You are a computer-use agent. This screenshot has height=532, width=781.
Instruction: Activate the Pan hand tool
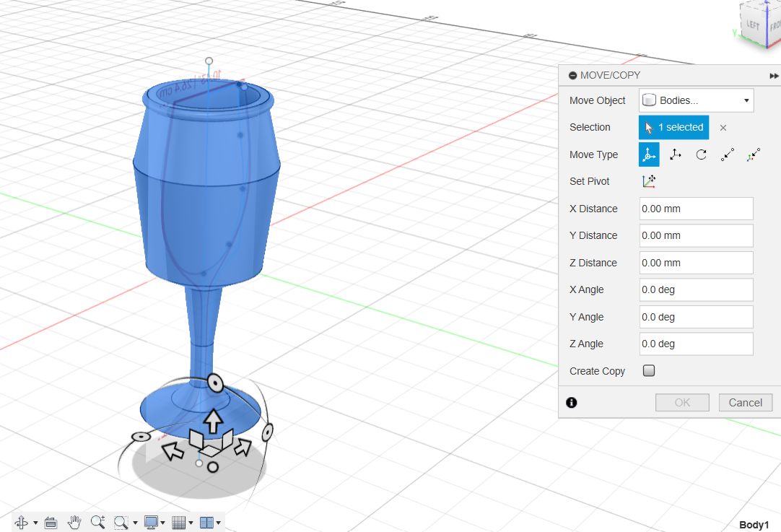[x=75, y=522]
